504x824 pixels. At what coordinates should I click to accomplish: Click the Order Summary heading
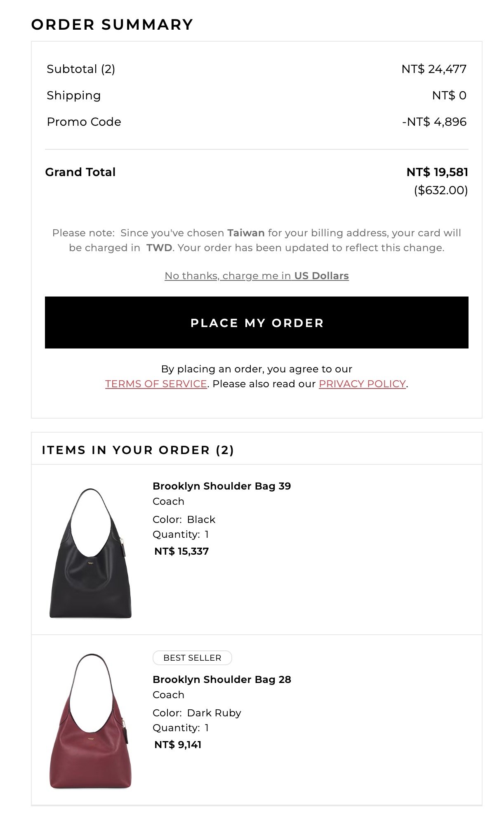[112, 25]
